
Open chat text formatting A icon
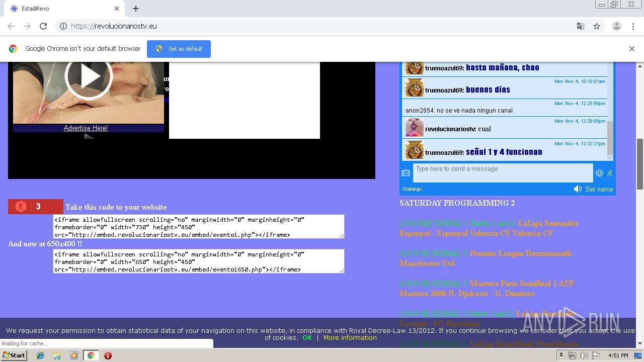point(610,173)
